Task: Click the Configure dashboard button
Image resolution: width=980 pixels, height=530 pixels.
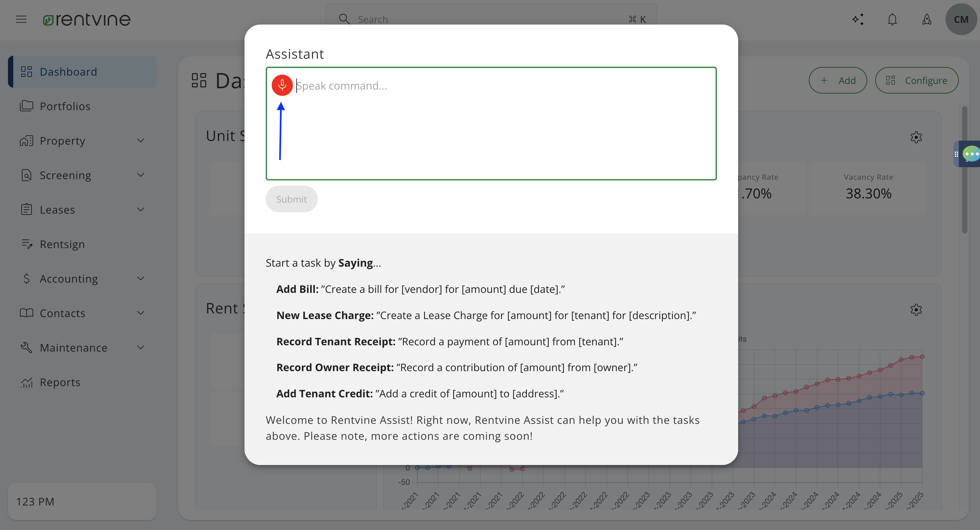Action: [x=916, y=80]
